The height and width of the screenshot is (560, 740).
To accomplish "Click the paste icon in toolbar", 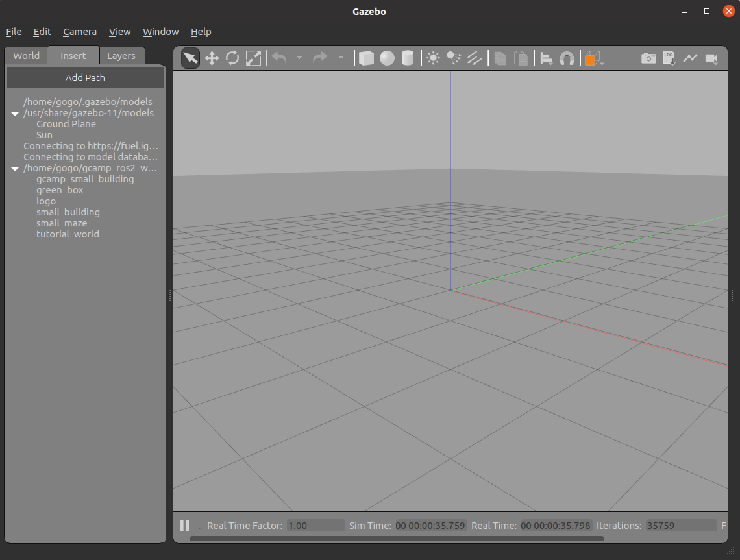I will tap(521, 58).
